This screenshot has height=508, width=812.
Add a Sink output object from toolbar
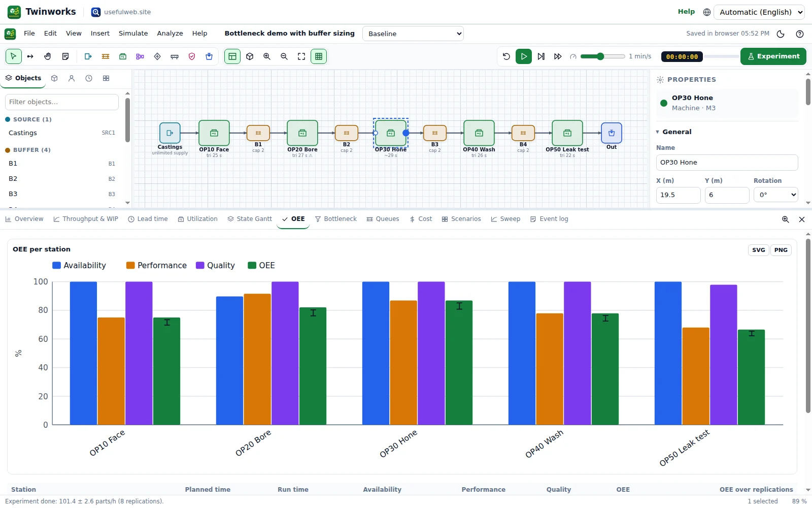(x=209, y=56)
